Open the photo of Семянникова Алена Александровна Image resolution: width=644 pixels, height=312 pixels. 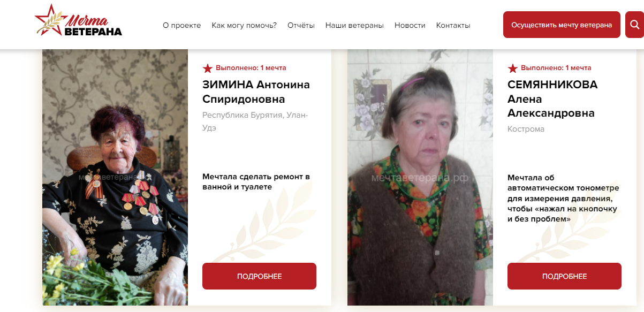pyautogui.click(x=420, y=177)
